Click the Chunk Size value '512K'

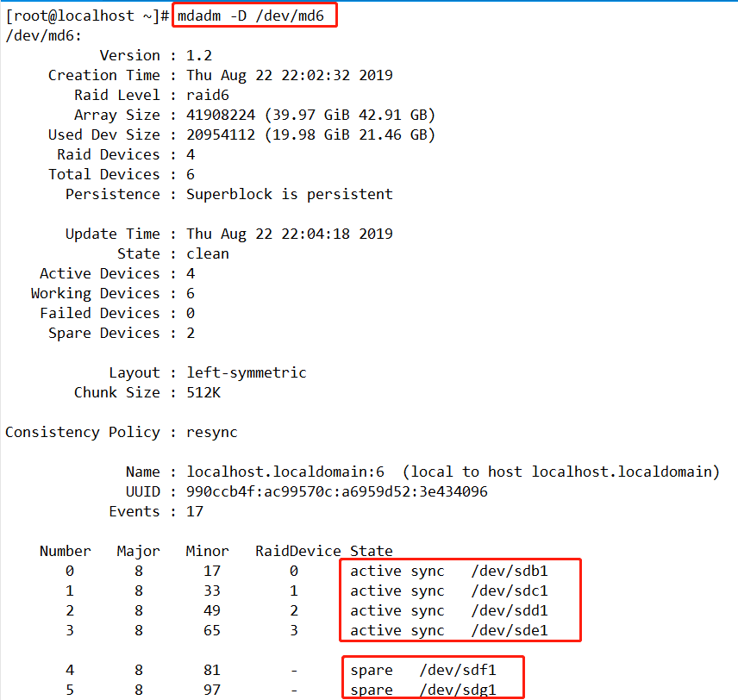coord(203,392)
